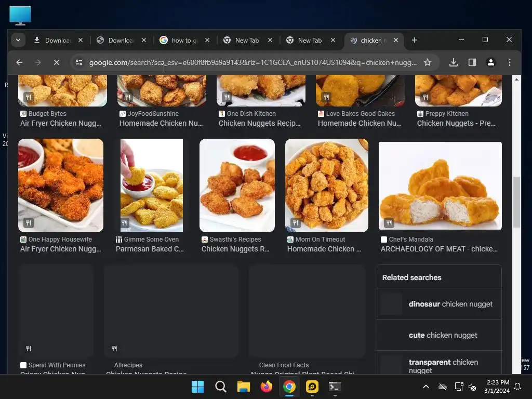Open Clean Food Facts loading result
Image resolution: width=532 pixels, height=399 pixels.
[x=307, y=311]
